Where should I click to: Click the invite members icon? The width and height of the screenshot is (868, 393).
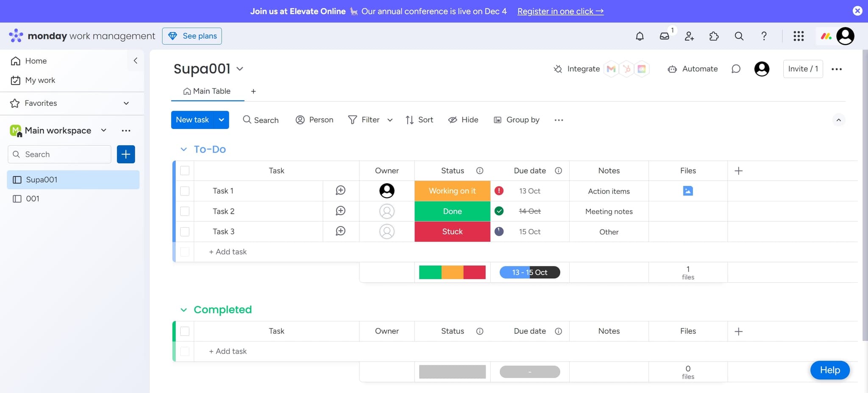(x=689, y=36)
